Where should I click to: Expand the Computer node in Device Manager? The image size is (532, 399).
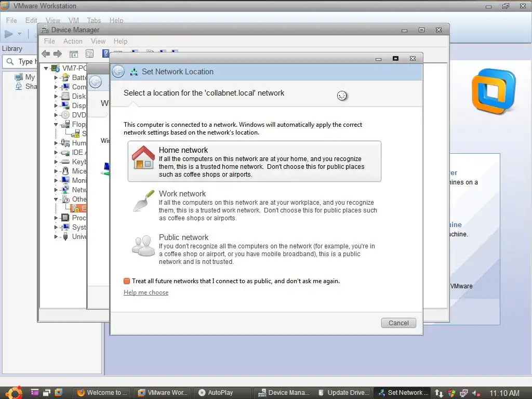(56, 87)
